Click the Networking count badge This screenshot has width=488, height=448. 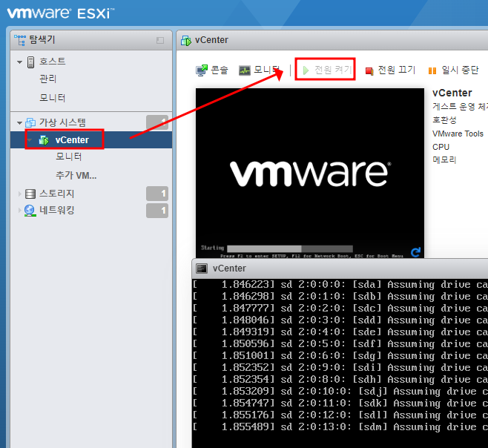click(x=157, y=211)
